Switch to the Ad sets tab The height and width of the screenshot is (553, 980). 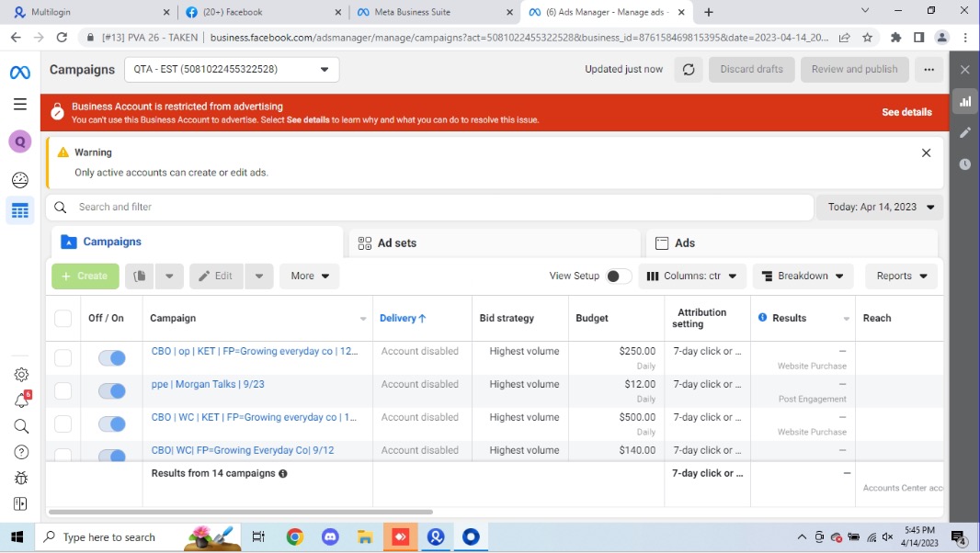tap(495, 243)
